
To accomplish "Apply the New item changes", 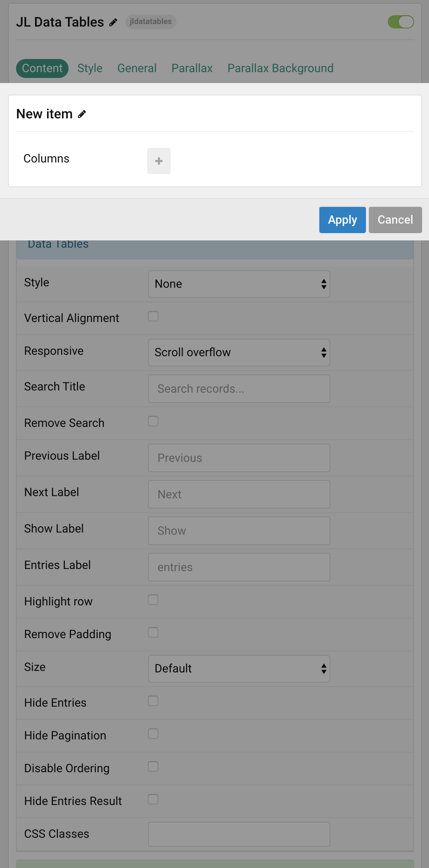I will (342, 220).
